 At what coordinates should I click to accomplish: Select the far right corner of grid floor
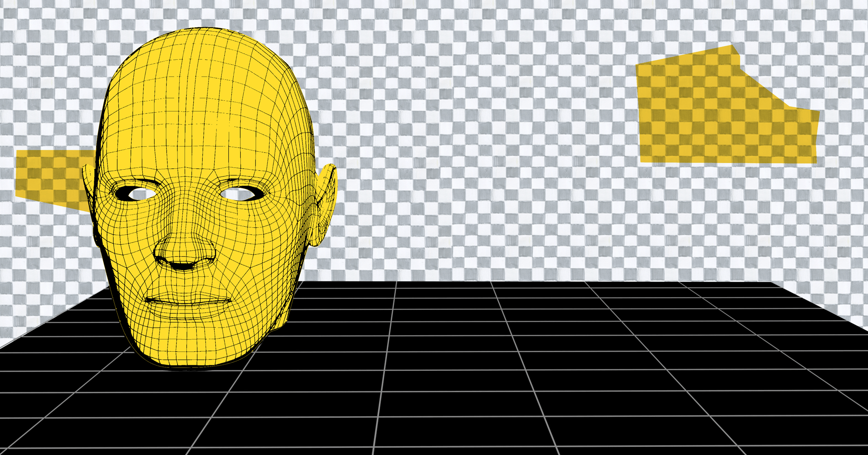864,328
